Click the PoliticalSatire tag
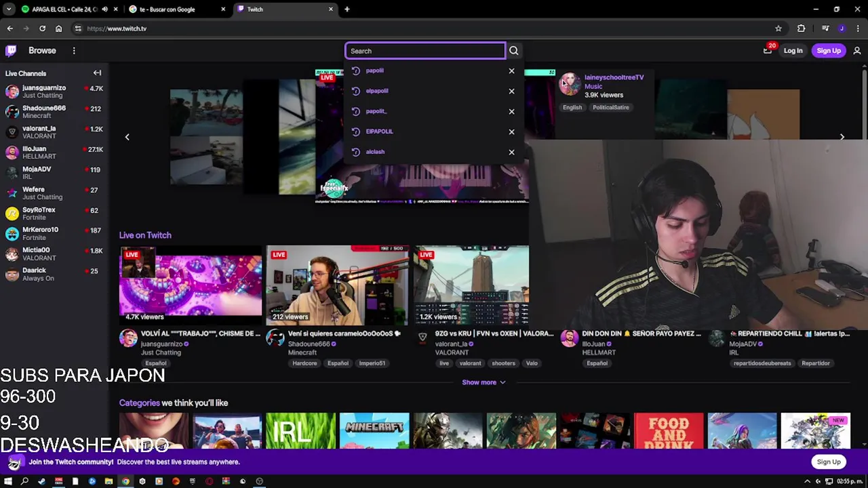Viewport: 868px width, 488px height. point(611,108)
